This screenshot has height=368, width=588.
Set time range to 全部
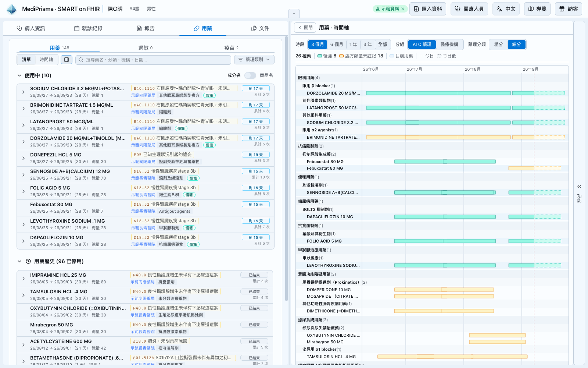[x=383, y=45]
